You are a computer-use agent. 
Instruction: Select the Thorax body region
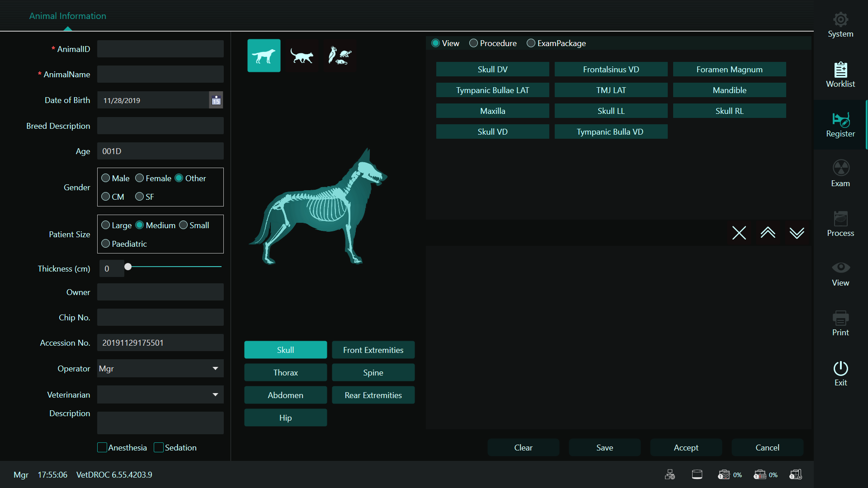coord(285,373)
